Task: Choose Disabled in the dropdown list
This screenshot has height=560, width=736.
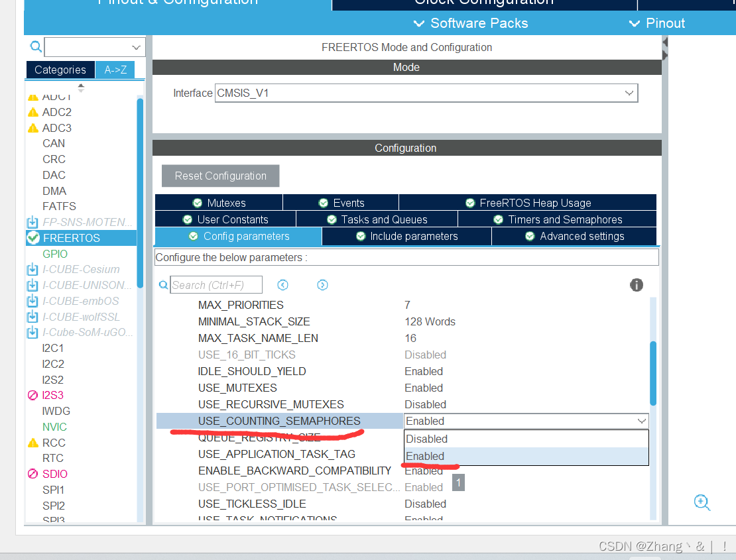Action: point(526,439)
